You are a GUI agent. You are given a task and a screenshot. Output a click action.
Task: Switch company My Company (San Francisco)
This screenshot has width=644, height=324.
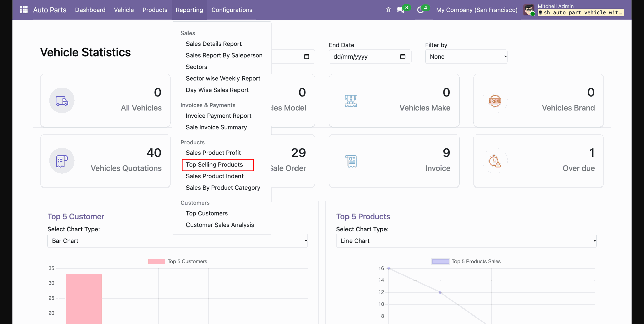477,10
